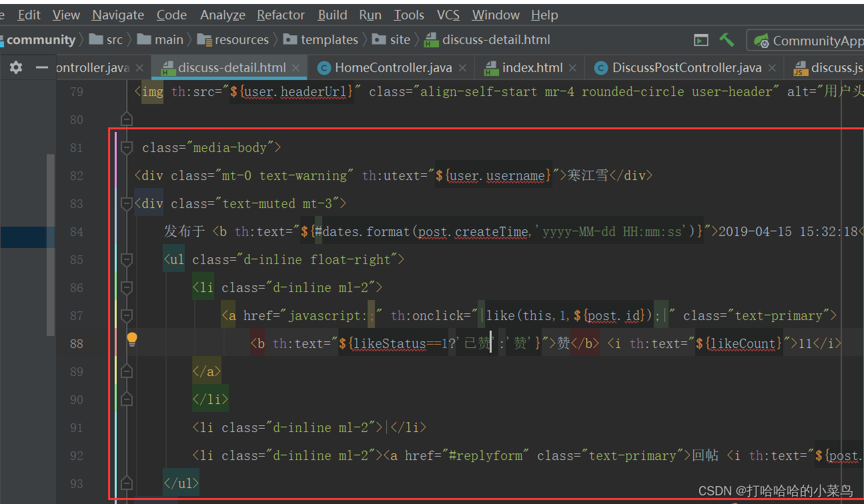Collapse the code fold at line 93
864x504 pixels.
pos(127,483)
